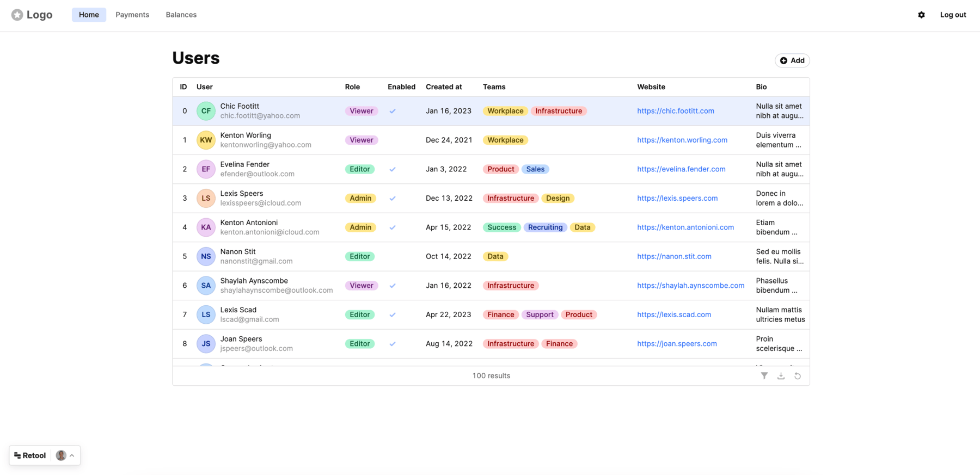Viewport: 980px width, 475px height.
Task: Toggle Enabled checkmark for Lexis Scad
Action: coord(393,314)
